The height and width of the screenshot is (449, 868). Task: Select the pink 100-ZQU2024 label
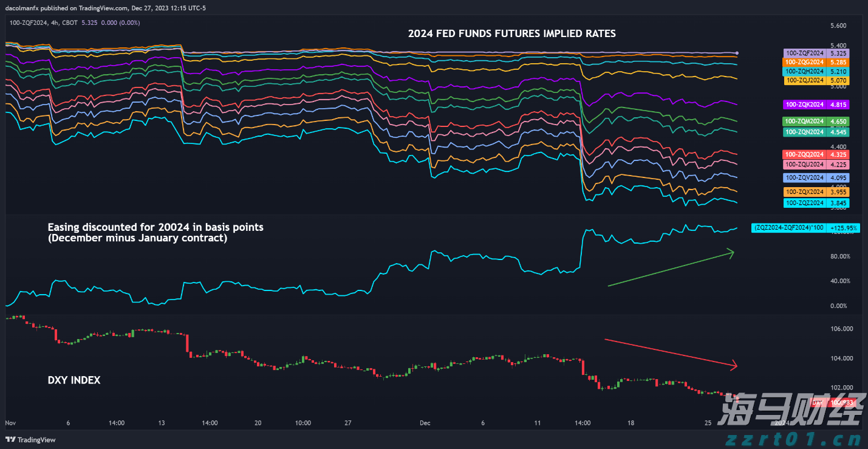(x=817, y=165)
